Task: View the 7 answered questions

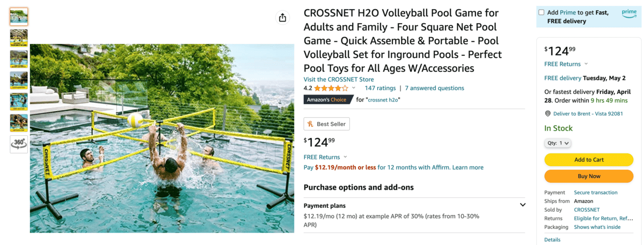Action: [x=434, y=88]
